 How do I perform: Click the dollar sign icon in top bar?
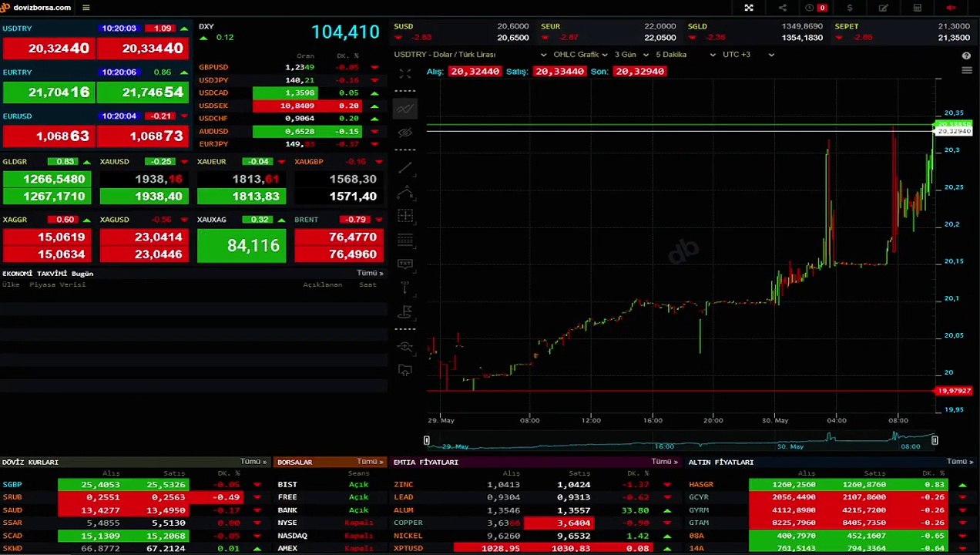coord(850,8)
